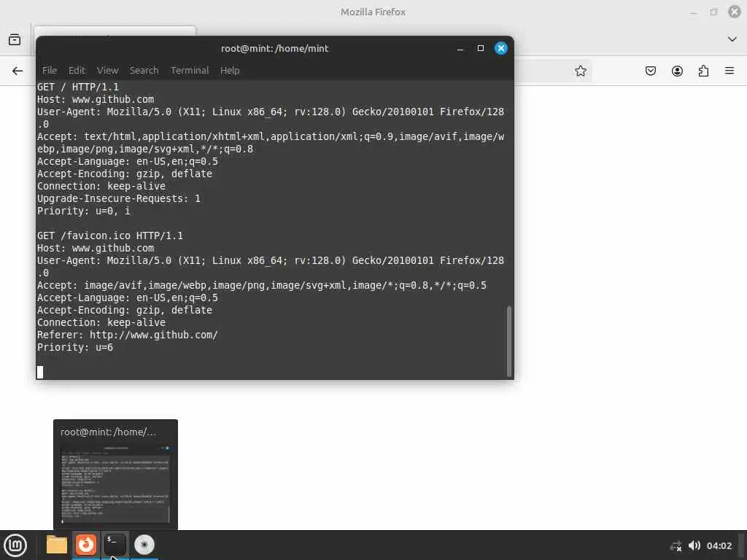
Task: Open the File menu in terminal
Action: [x=50, y=71]
